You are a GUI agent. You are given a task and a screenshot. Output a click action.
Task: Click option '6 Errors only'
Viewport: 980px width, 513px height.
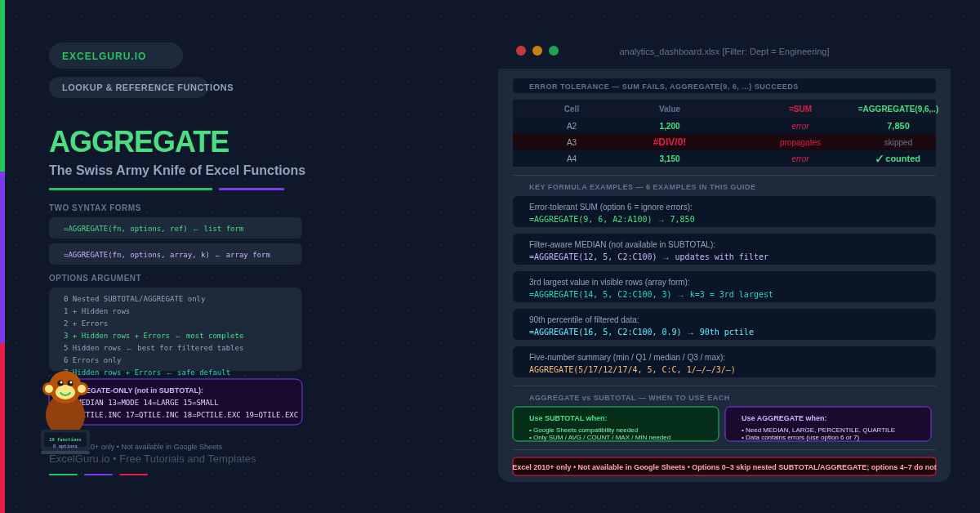coord(92,360)
